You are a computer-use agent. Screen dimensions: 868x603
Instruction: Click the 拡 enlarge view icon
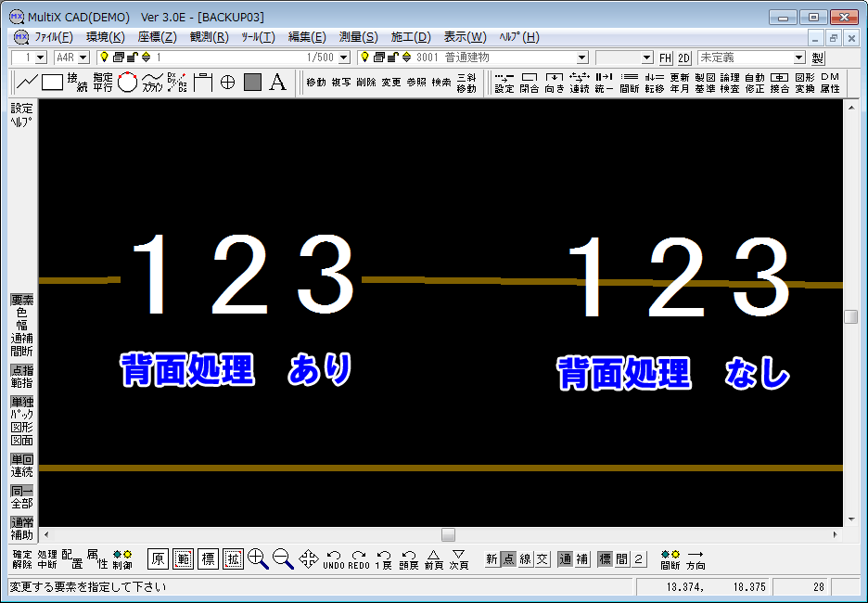click(233, 559)
